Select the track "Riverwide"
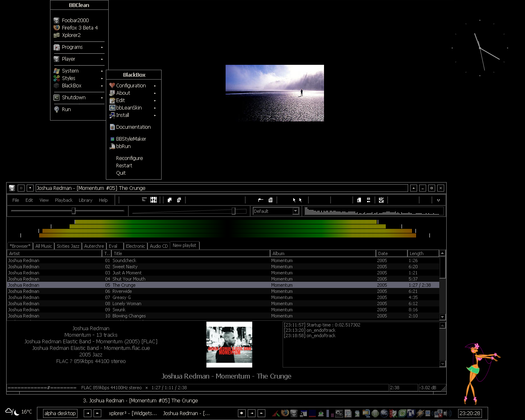The height and width of the screenshot is (420, 525). pyautogui.click(x=223, y=291)
